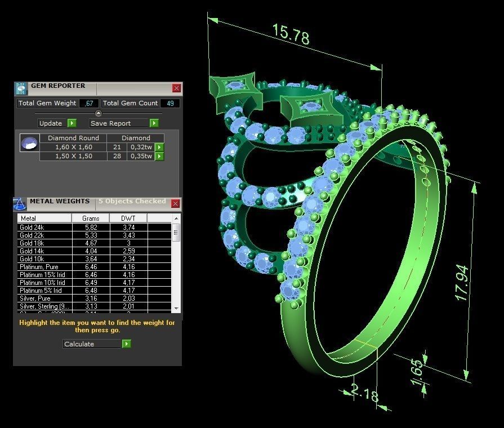Click green arrow for 1,60 X 1,60 diamonds
The height and width of the screenshot is (428, 504).
pos(159,148)
